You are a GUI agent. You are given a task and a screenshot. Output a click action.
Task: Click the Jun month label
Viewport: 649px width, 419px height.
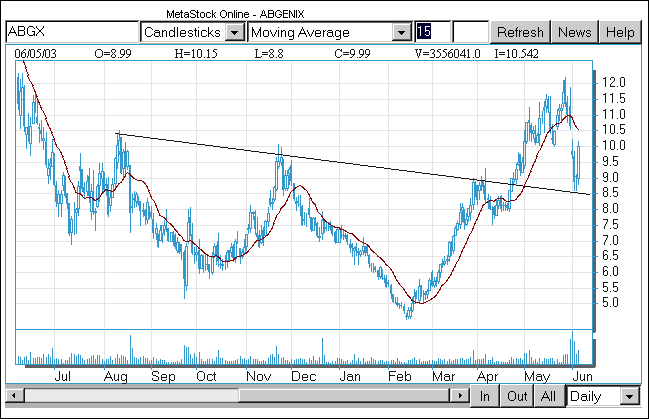[x=582, y=376]
